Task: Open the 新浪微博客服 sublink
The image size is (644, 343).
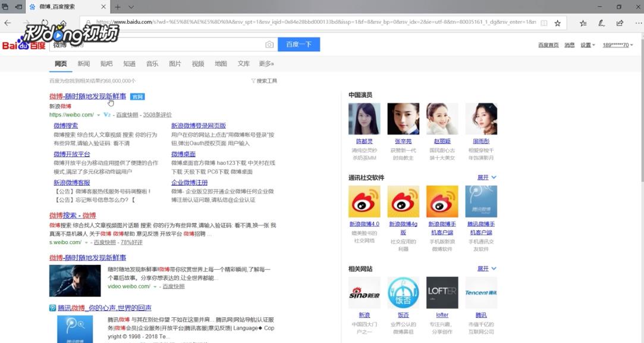Action: [x=72, y=182]
